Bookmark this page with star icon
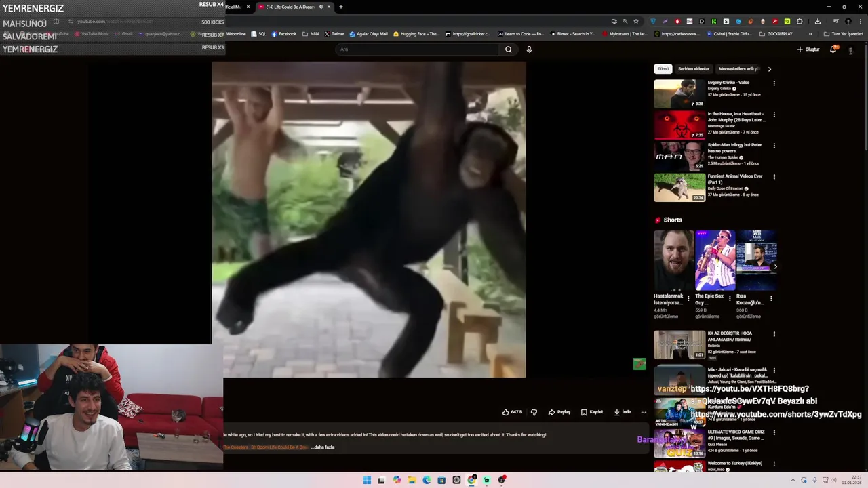 [x=636, y=21]
